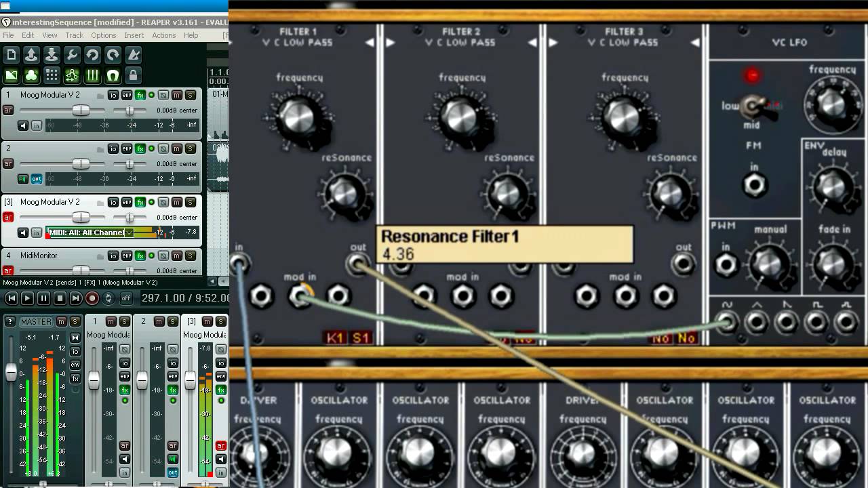Solo mixer channel 1
The width and height of the screenshot is (868, 488).
(x=125, y=321)
